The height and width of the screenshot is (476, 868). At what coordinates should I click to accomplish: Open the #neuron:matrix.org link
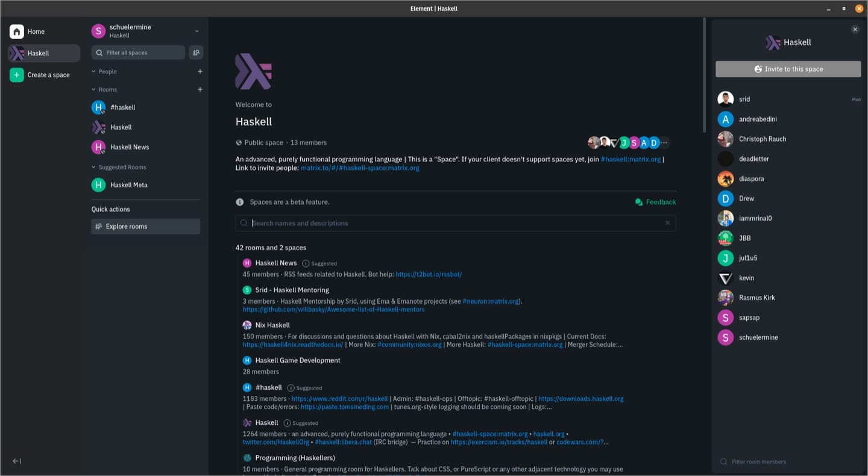[x=491, y=301]
